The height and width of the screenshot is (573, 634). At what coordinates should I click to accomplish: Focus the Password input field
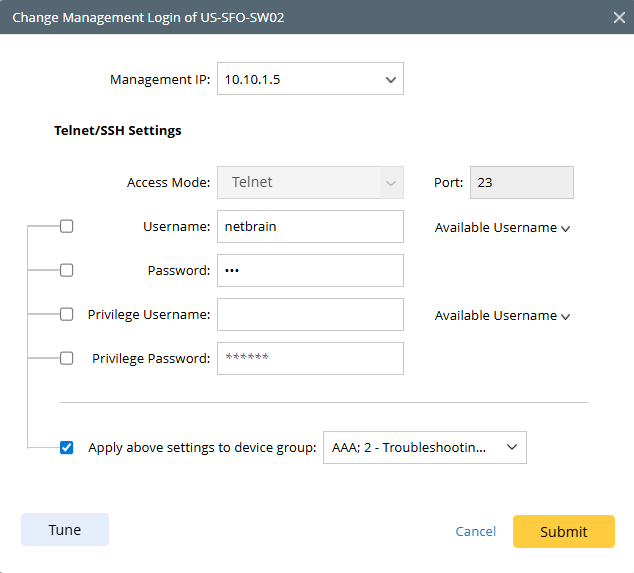click(309, 271)
